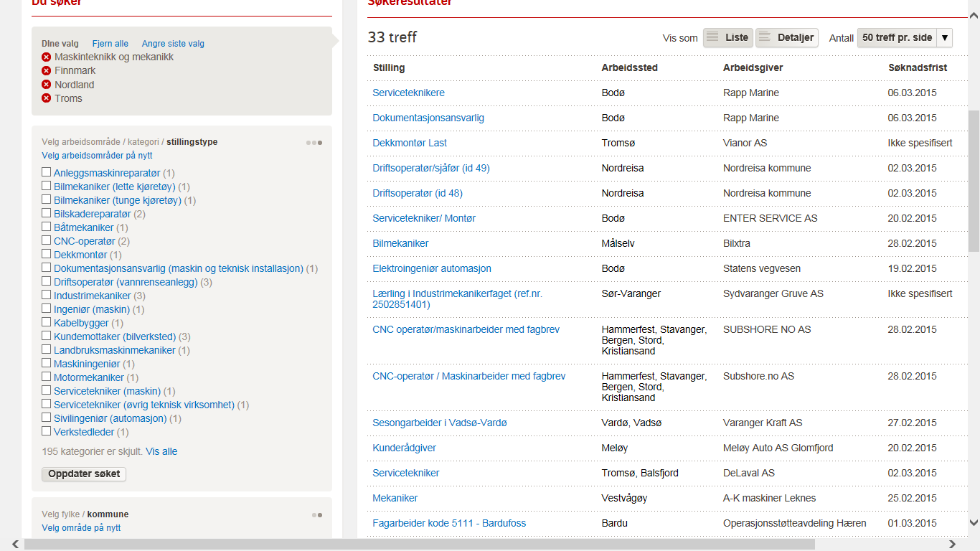Click the vertical scrollbar thumb
980x551 pixels.
[974, 181]
